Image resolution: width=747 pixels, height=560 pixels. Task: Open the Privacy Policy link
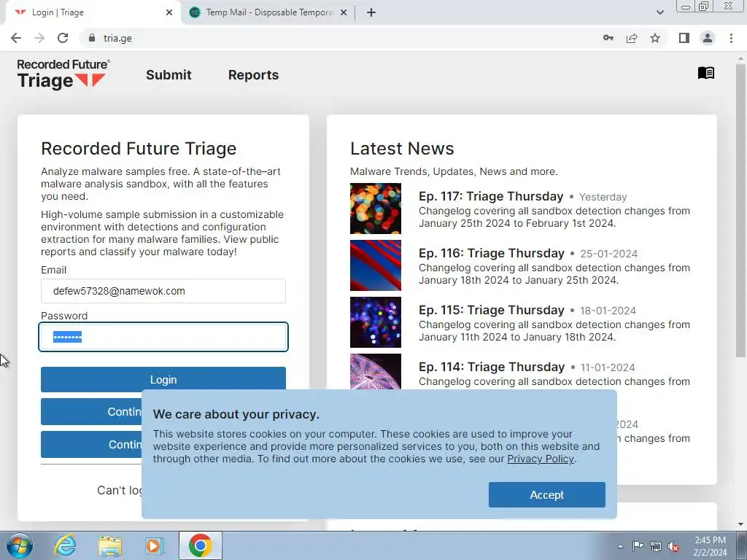pos(541,459)
